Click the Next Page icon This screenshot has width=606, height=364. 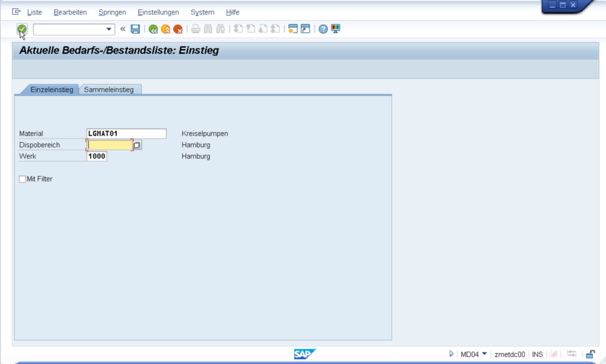(263, 29)
